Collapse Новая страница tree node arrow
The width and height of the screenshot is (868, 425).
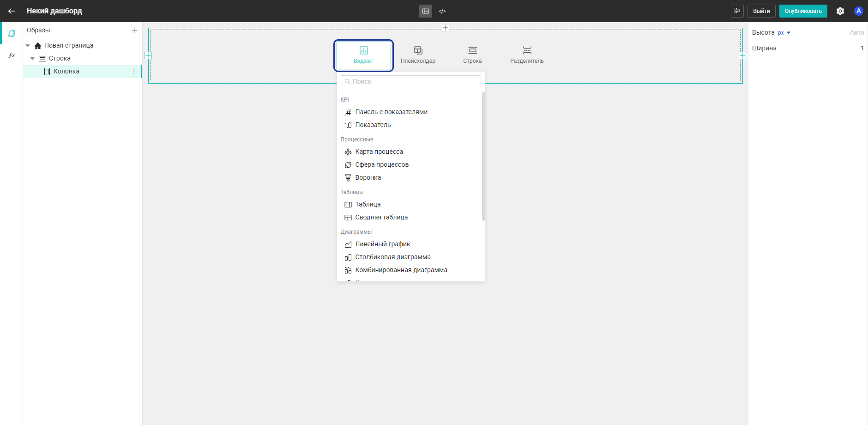coord(28,46)
